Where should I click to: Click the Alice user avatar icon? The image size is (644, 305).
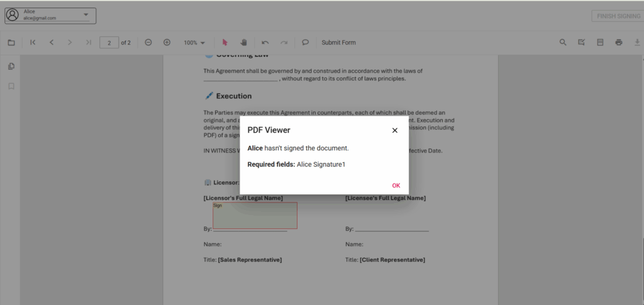pyautogui.click(x=13, y=15)
